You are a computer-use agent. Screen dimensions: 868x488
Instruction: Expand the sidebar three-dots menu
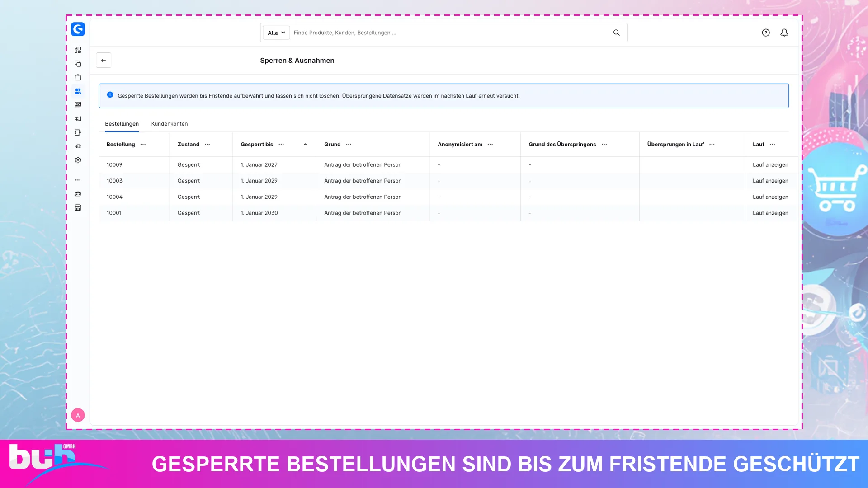point(78,180)
